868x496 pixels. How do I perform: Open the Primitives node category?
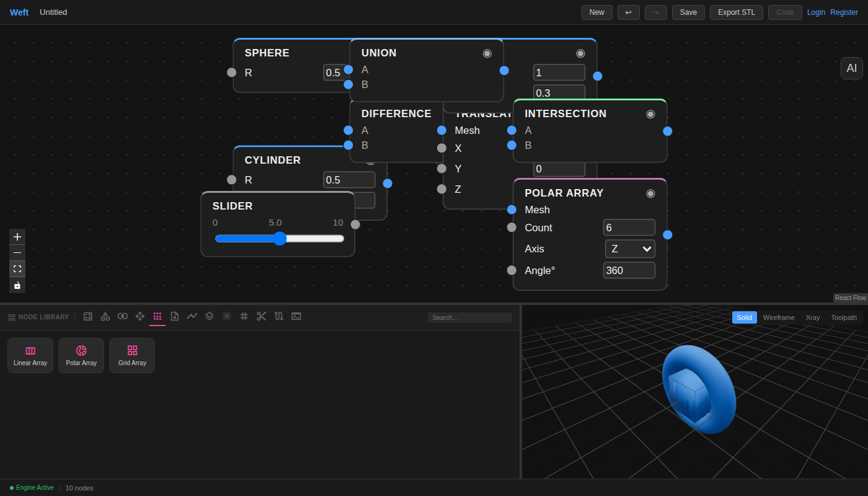(105, 316)
